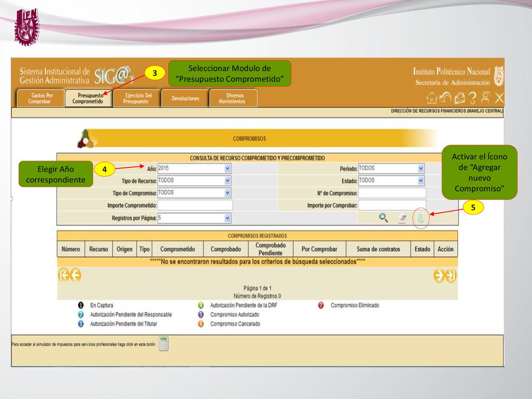Expand the Estado dropdown
The height and width of the screenshot is (399, 532).
[391, 180]
